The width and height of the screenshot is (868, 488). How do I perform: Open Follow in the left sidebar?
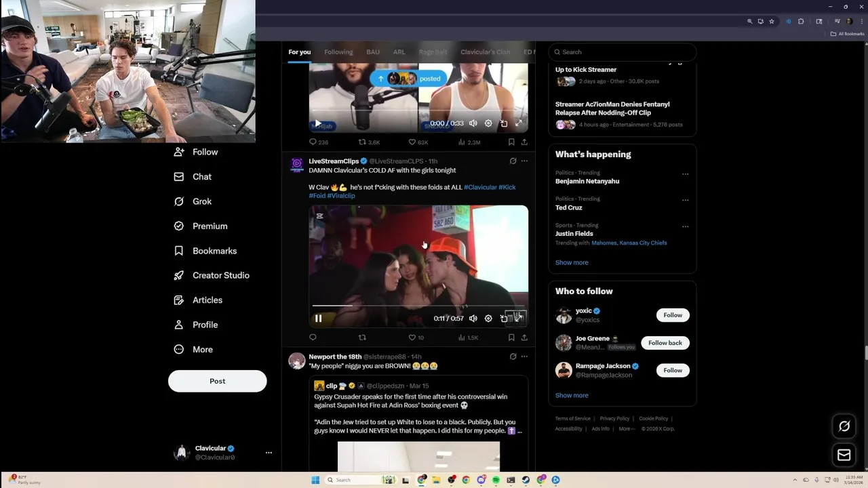pos(196,152)
